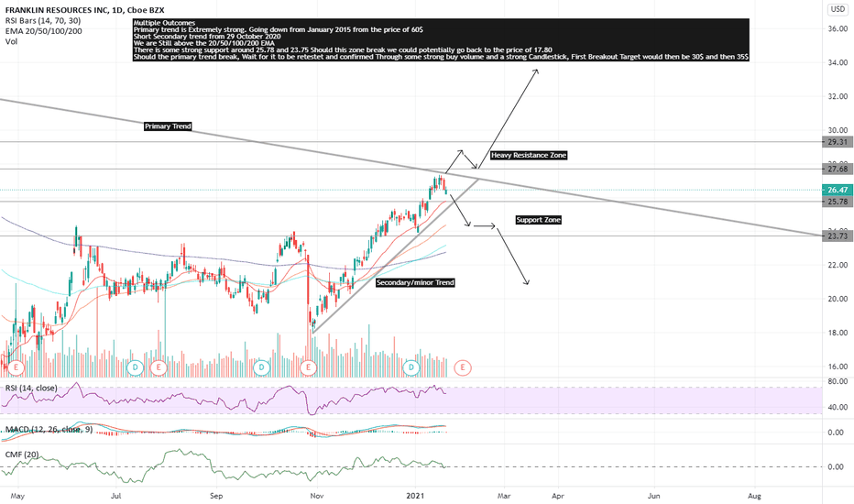The height and width of the screenshot is (504, 854).
Task: Click the dividend D marker after September
Action: pos(261,367)
